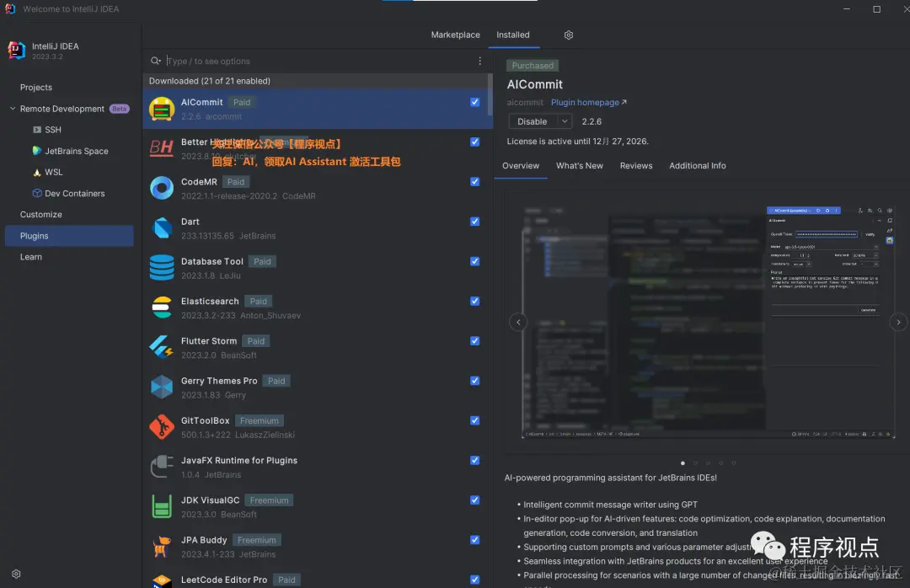Open the bottom-left settings gear
The image size is (910, 588).
pos(16,574)
